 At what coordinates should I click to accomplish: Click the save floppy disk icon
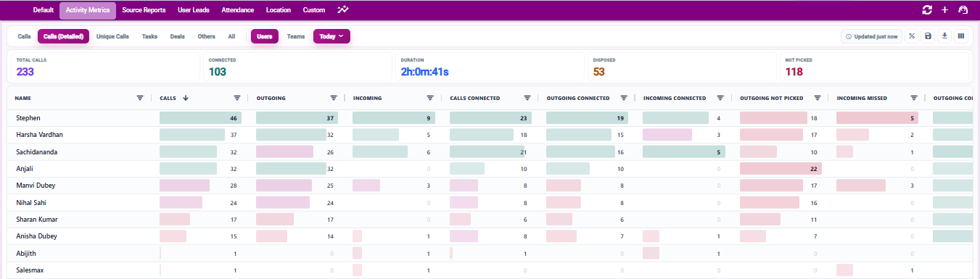point(928,36)
